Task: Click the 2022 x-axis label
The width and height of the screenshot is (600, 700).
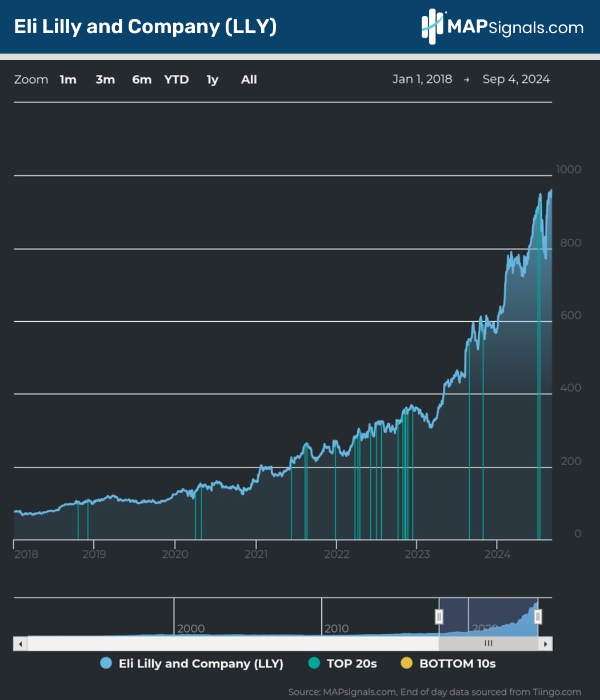Action: coord(337,554)
